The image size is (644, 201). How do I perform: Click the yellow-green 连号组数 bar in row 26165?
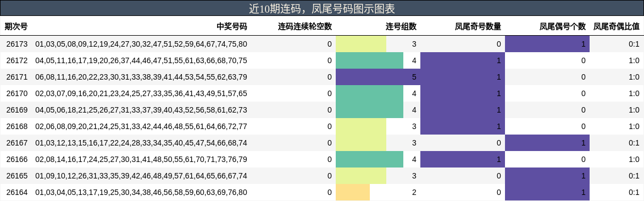tap(361, 176)
